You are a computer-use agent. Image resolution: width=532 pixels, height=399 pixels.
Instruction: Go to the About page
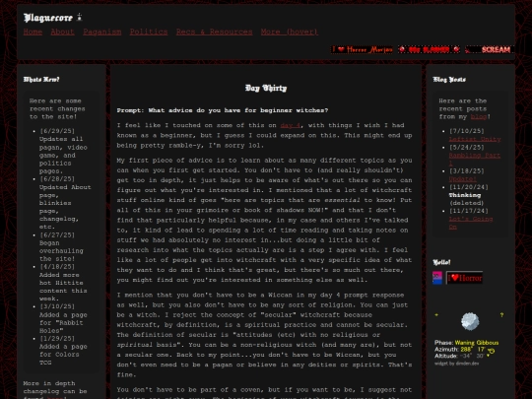(62, 32)
